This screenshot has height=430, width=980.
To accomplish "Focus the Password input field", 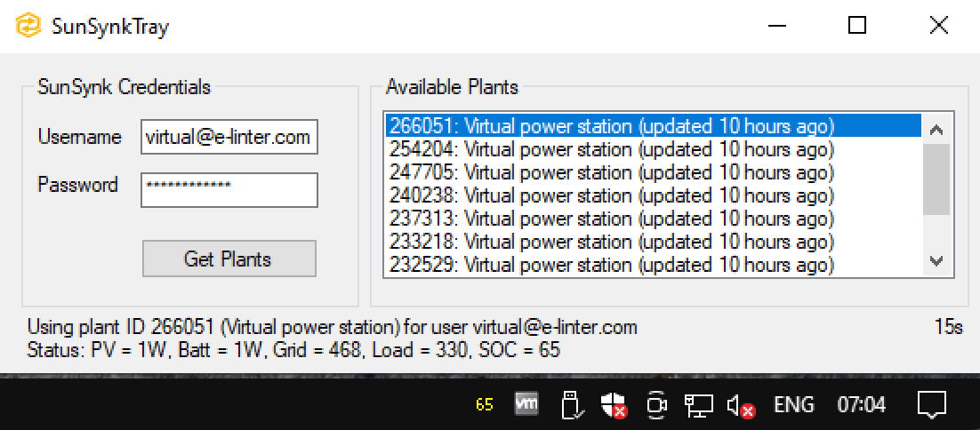I will tap(229, 190).
